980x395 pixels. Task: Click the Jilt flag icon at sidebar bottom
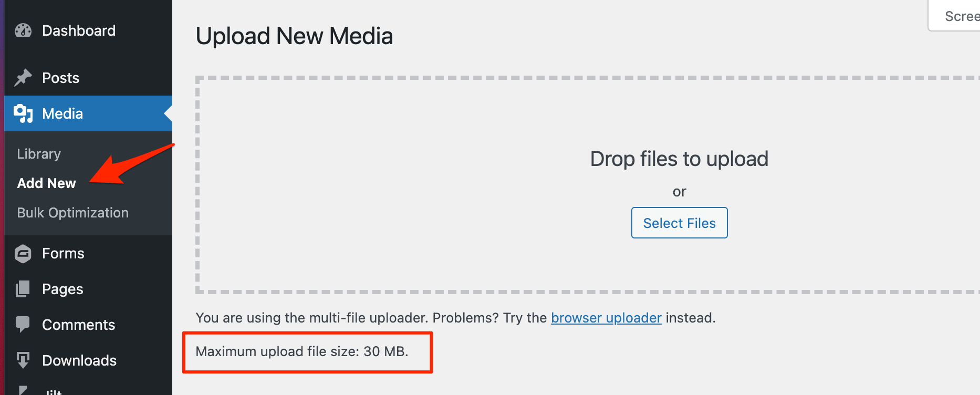[x=23, y=391]
